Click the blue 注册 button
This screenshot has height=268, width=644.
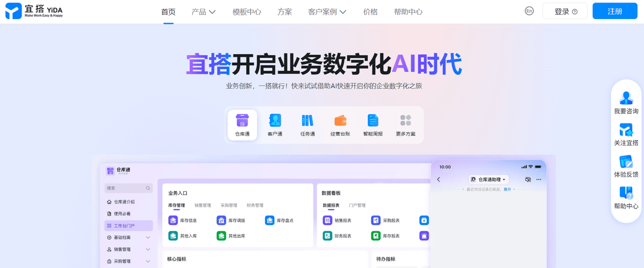615,11
